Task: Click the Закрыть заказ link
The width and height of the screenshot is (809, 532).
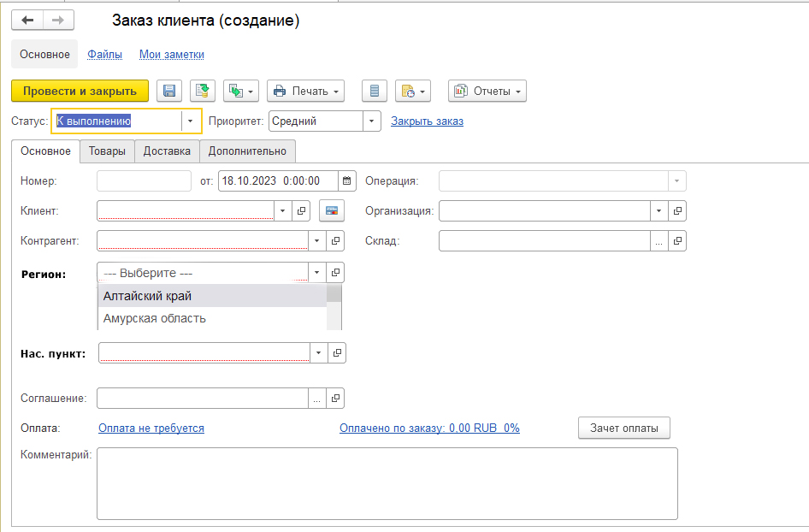Action: pyautogui.click(x=427, y=121)
